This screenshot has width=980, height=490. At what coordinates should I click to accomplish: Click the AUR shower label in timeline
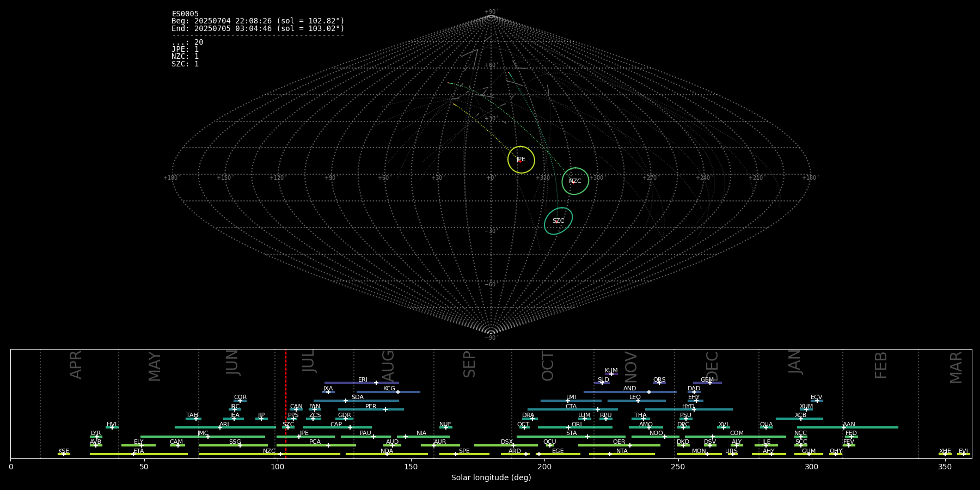pyautogui.click(x=440, y=442)
